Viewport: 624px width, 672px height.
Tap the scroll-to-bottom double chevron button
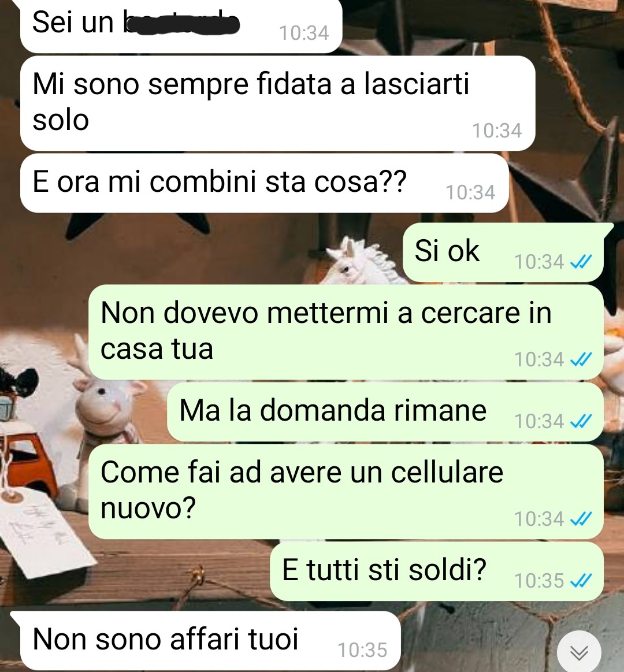(579, 652)
